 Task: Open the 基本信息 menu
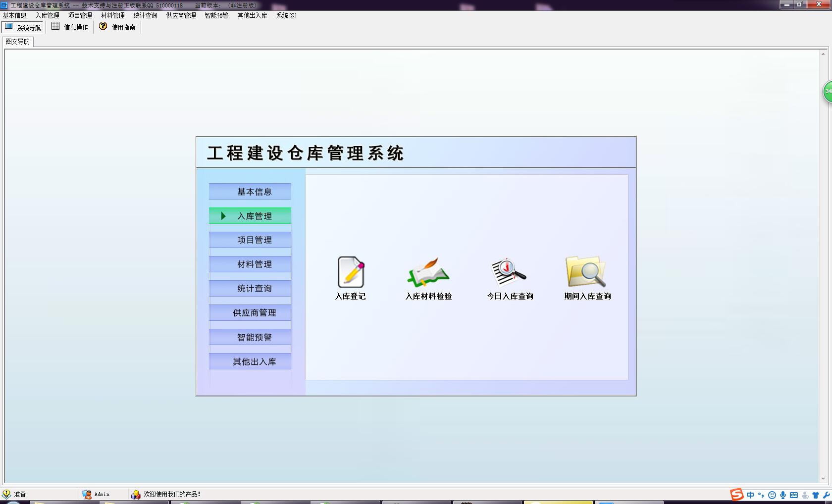coord(14,15)
